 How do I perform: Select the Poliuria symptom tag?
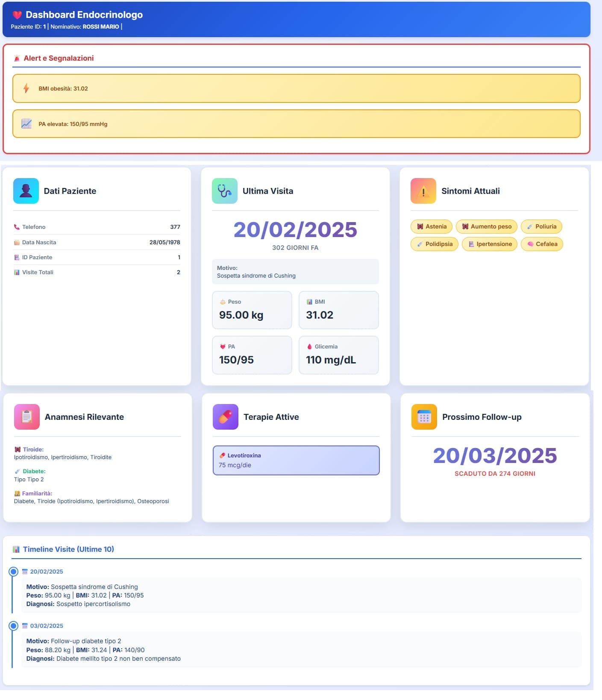(541, 227)
